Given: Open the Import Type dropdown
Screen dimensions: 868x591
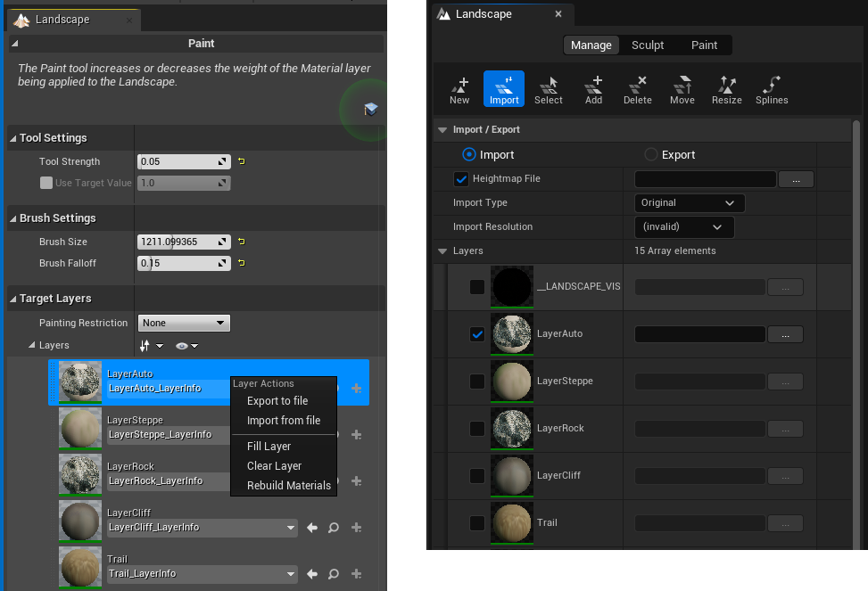Looking at the screenshot, I should click(x=689, y=203).
